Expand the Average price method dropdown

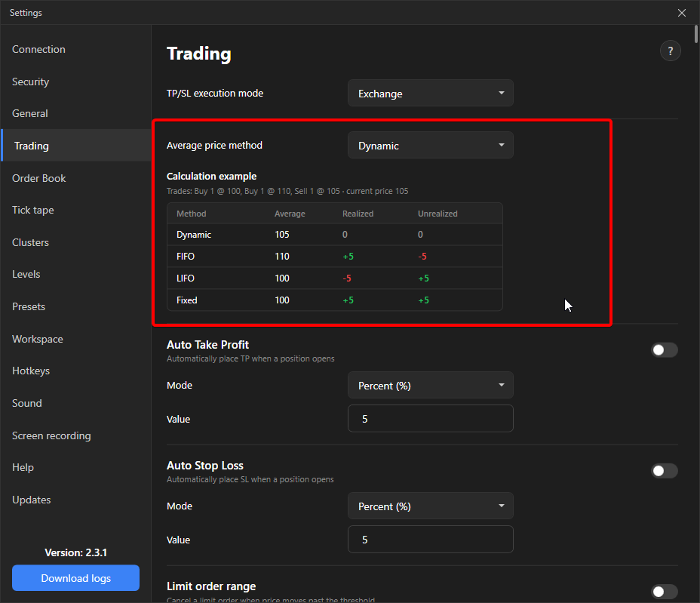point(431,145)
